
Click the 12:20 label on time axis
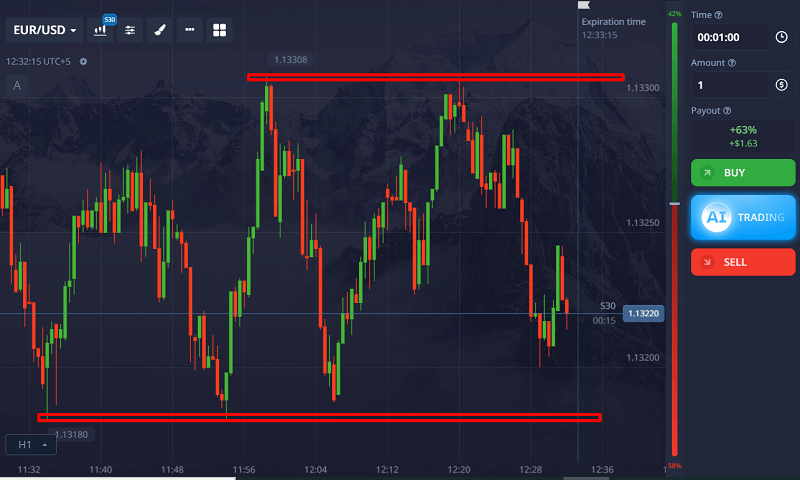tap(459, 469)
